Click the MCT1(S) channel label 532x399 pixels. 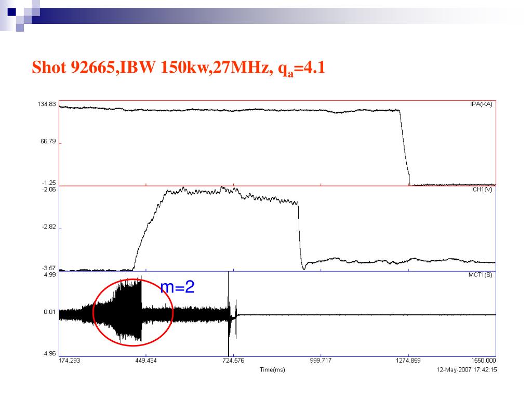(480, 275)
